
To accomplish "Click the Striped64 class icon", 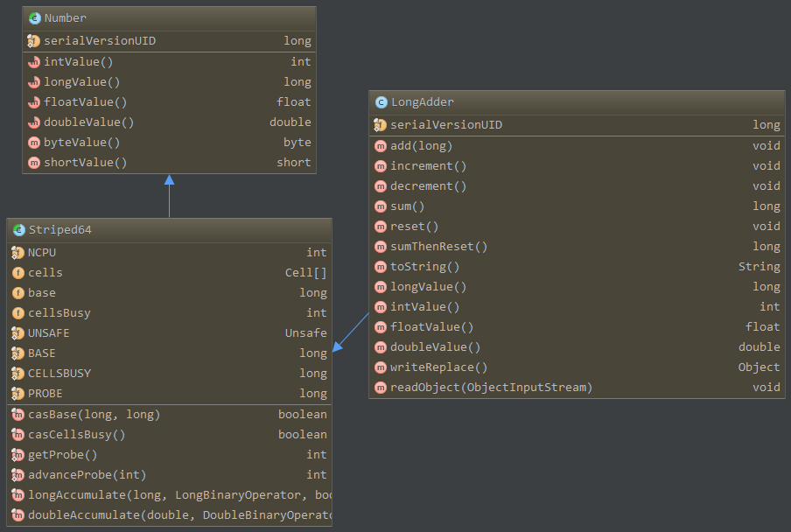I will pos(18,230).
